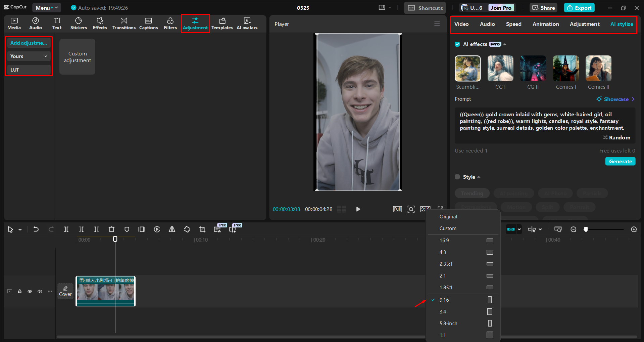644x342 pixels.
Task: Open the Showcase link
Action: 616,99
